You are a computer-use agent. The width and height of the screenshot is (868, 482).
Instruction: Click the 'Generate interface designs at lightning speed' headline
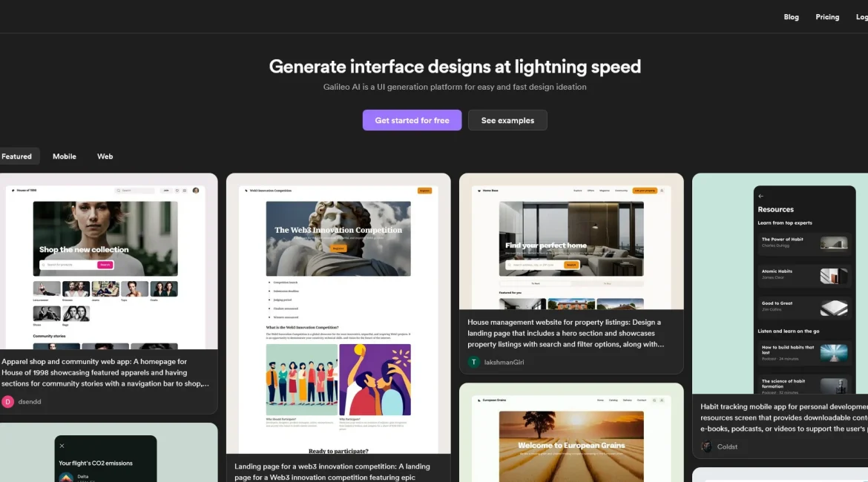(x=455, y=67)
